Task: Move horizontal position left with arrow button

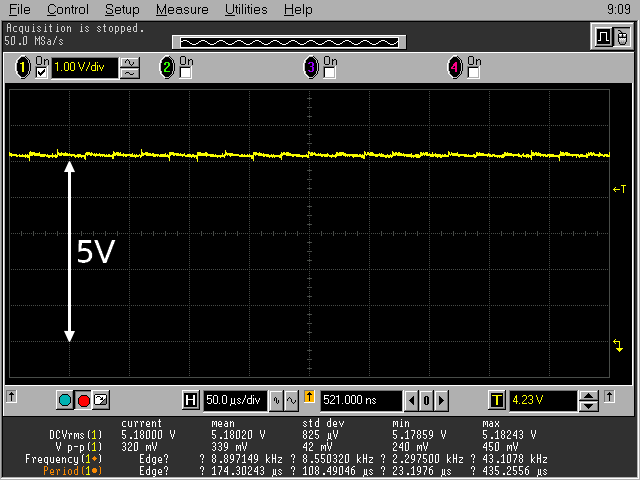Action: point(411,400)
